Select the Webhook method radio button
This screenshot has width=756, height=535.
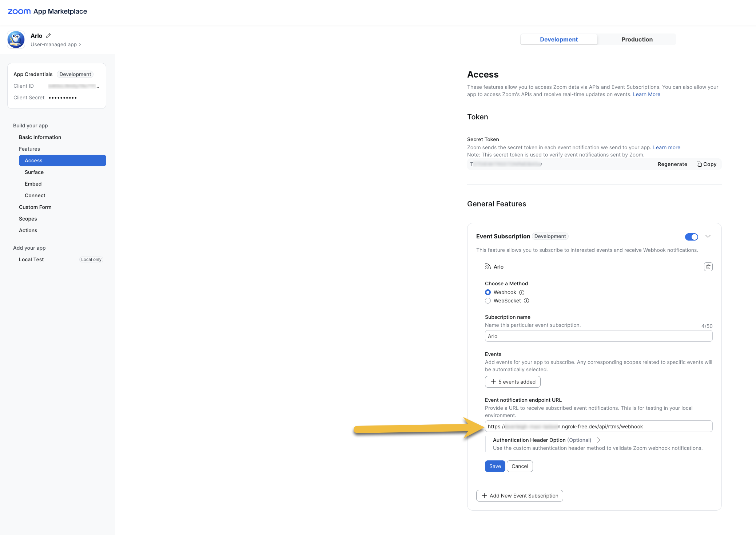tap(488, 293)
